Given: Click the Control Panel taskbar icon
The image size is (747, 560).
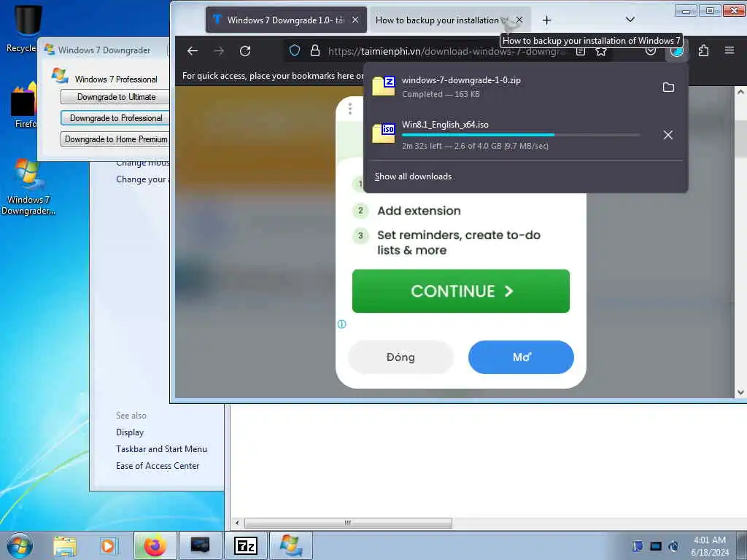Looking at the screenshot, I should pyautogui.click(x=200, y=545).
